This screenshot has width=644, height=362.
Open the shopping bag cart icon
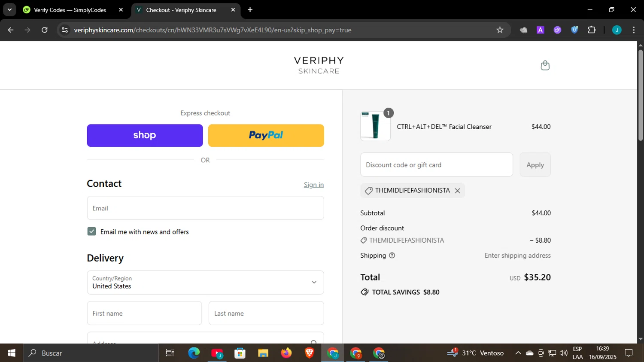click(545, 65)
